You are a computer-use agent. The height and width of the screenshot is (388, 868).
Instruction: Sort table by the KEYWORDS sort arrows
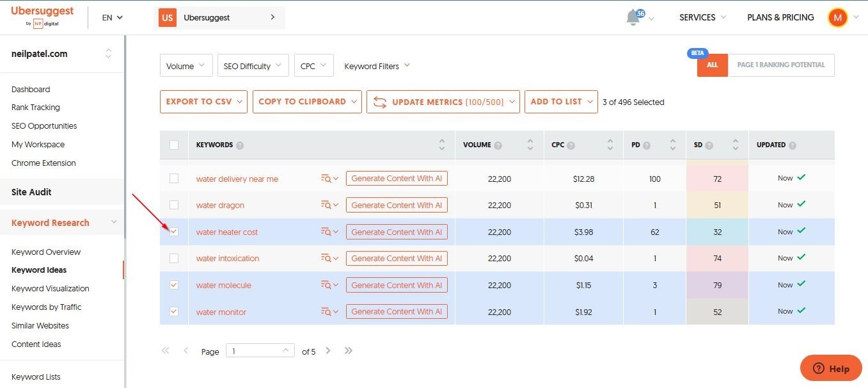click(x=441, y=145)
